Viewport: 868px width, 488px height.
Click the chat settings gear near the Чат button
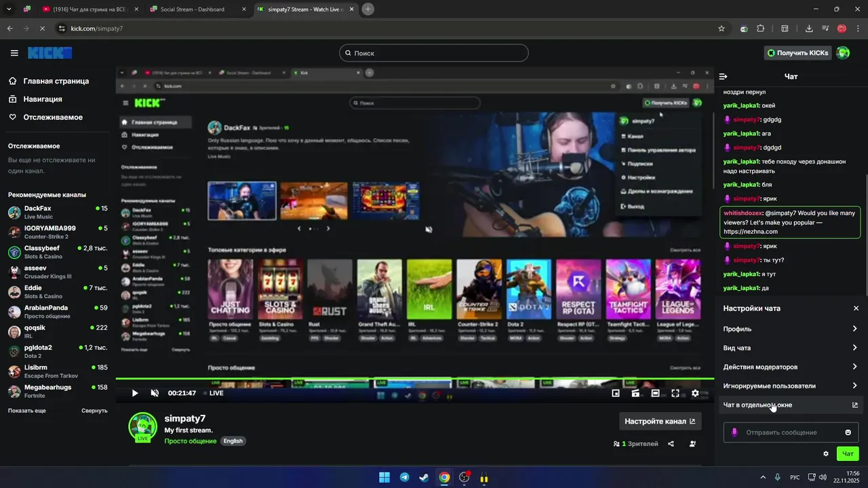(x=826, y=454)
